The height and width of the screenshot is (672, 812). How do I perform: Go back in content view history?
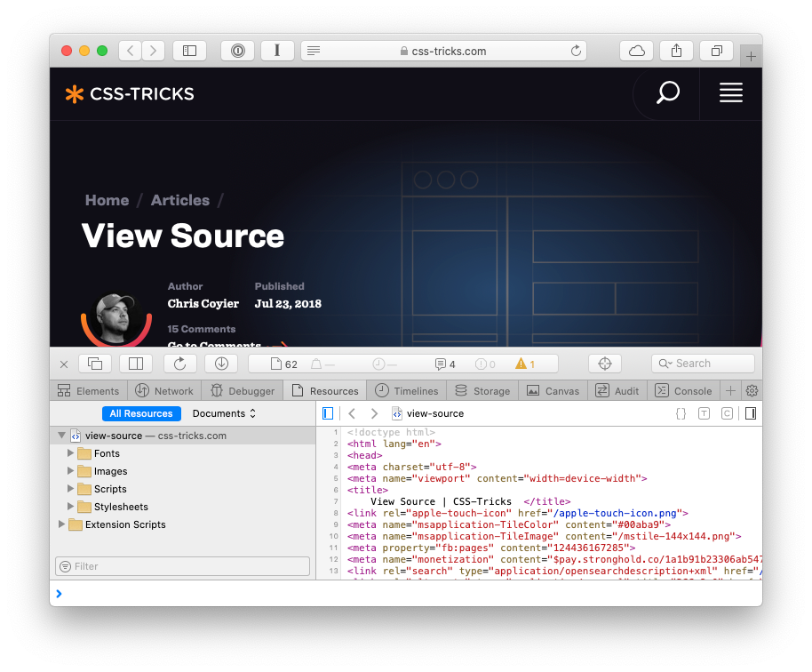click(x=352, y=413)
